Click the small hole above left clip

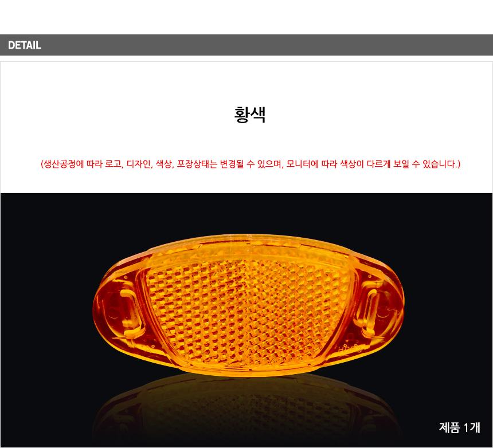[126, 277]
